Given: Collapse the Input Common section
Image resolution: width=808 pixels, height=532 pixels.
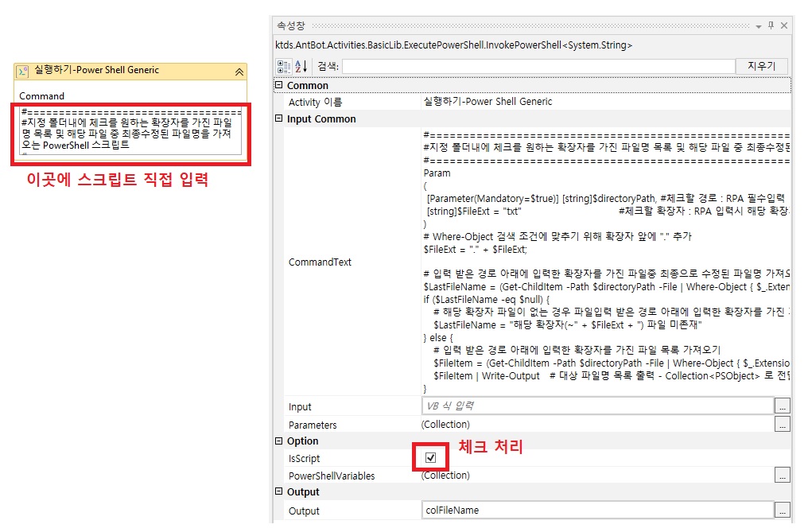Looking at the screenshot, I should (x=278, y=119).
